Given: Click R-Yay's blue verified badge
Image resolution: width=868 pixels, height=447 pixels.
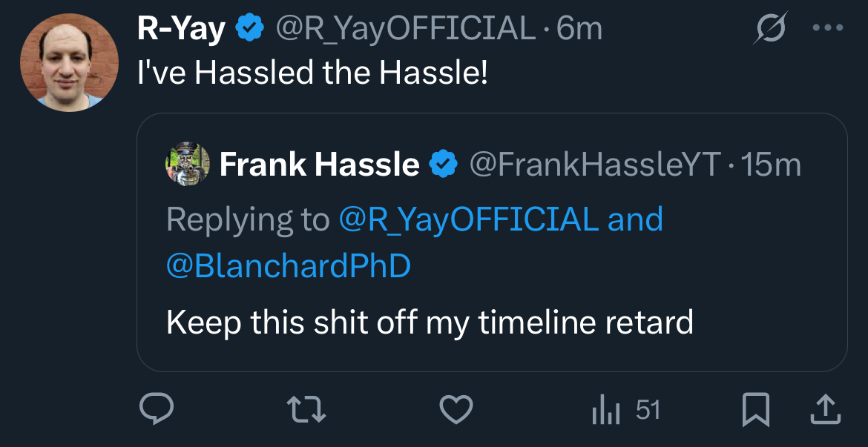Looking at the screenshot, I should 250,30.
